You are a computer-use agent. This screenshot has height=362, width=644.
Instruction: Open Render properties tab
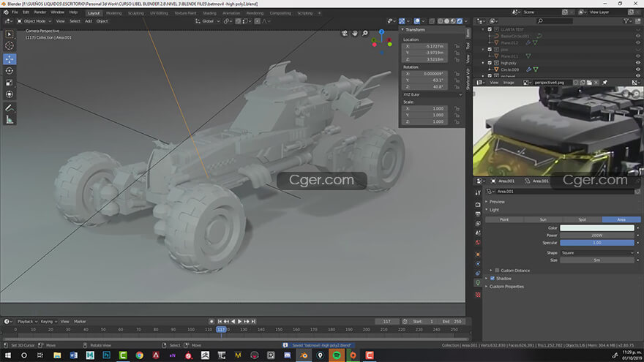click(x=478, y=204)
